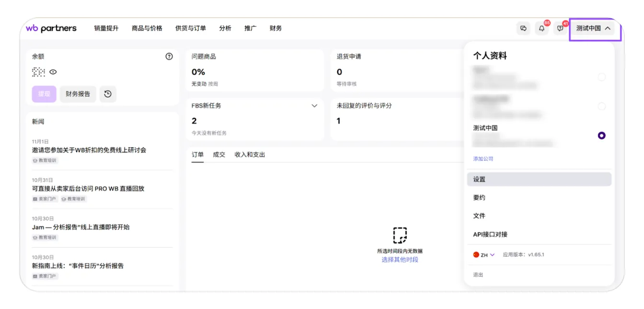Image resolution: width=644 pixels, height=309 pixels.
Task: Click the help question mark in 余额 card
Action: 169,57
